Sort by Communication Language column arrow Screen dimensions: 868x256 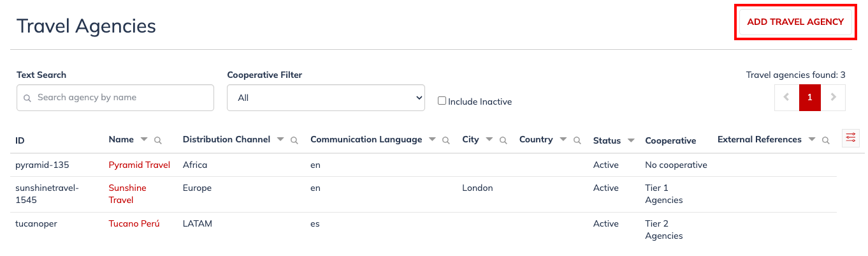[x=431, y=140]
